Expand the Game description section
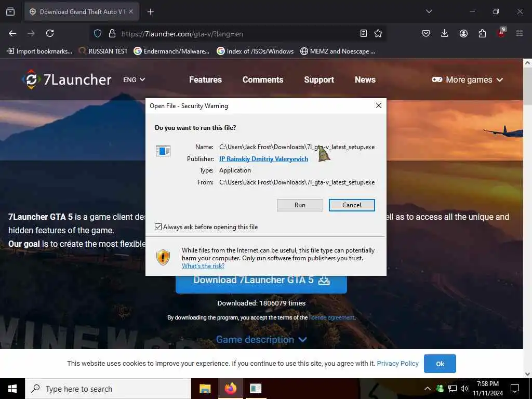This screenshot has width=532, height=399. (x=262, y=339)
